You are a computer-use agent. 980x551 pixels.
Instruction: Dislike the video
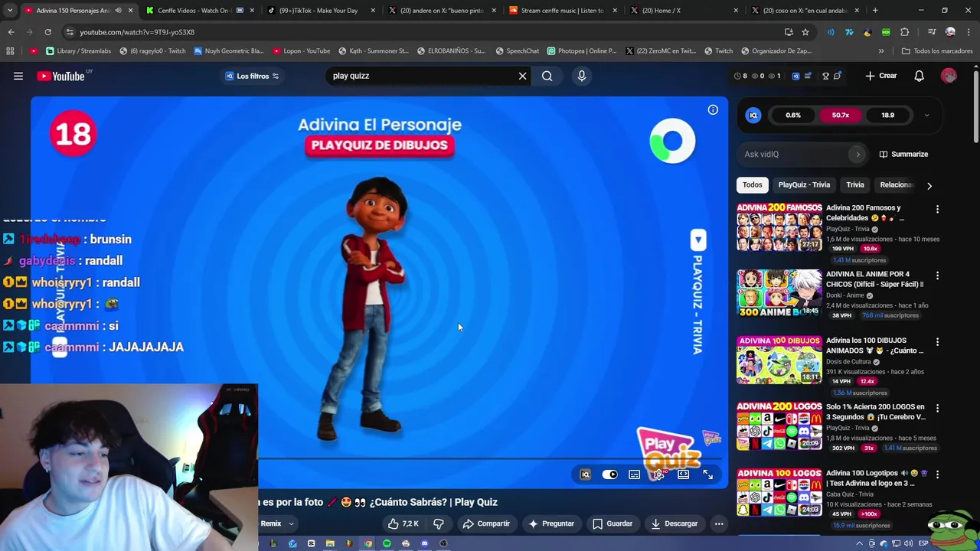pyautogui.click(x=438, y=523)
